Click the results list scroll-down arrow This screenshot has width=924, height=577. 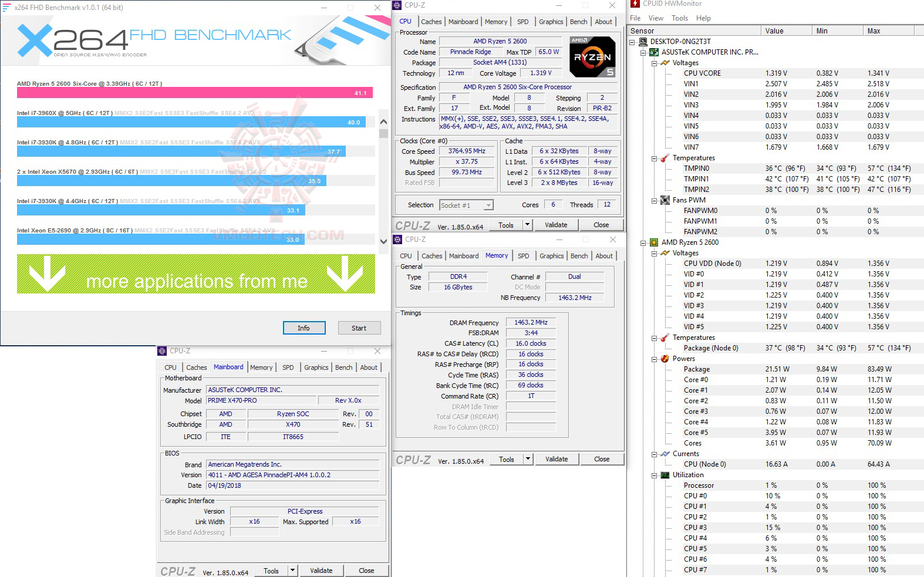pyautogui.click(x=383, y=240)
